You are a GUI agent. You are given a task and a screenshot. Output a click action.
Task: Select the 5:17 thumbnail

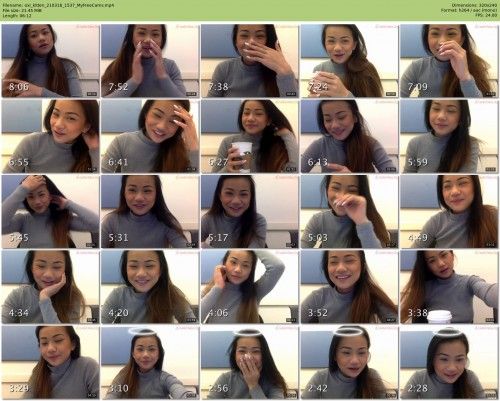pyautogui.click(x=250, y=211)
